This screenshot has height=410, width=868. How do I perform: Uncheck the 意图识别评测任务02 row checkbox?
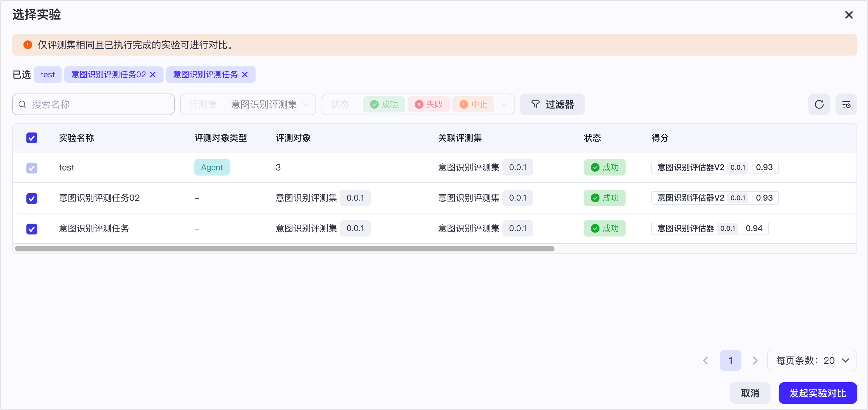[32, 198]
